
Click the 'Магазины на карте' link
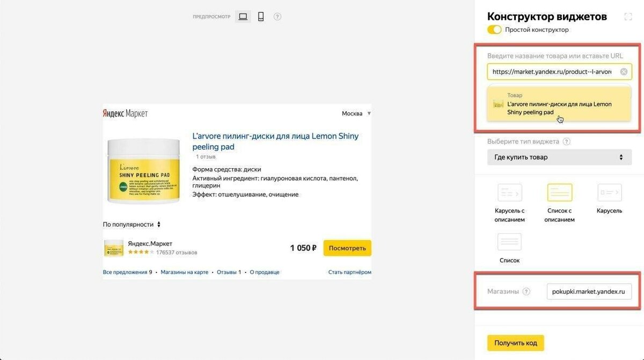coord(184,272)
